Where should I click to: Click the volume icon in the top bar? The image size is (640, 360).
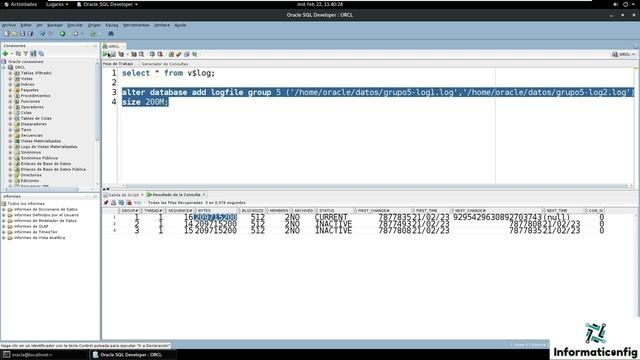coord(616,4)
